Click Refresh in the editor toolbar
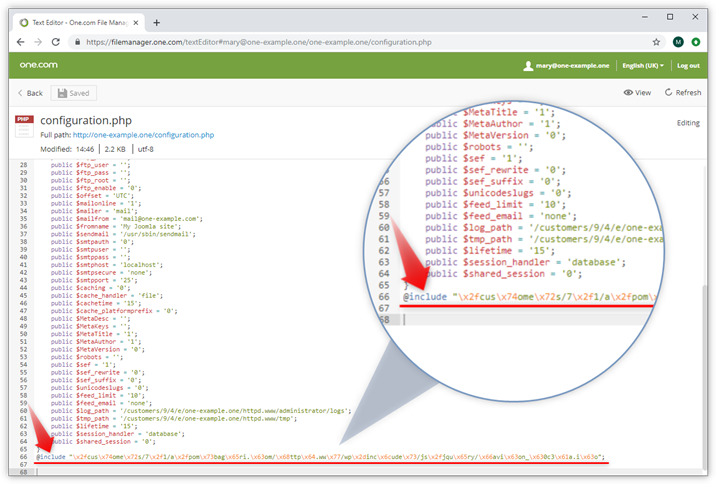This screenshot has width=716, height=484. [682, 93]
